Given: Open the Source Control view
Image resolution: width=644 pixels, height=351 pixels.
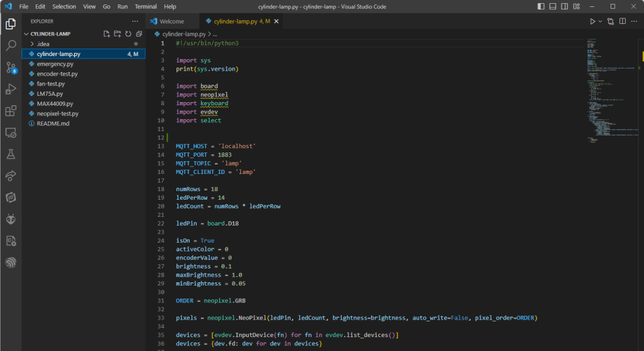Looking at the screenshot, I should [11, 67].
